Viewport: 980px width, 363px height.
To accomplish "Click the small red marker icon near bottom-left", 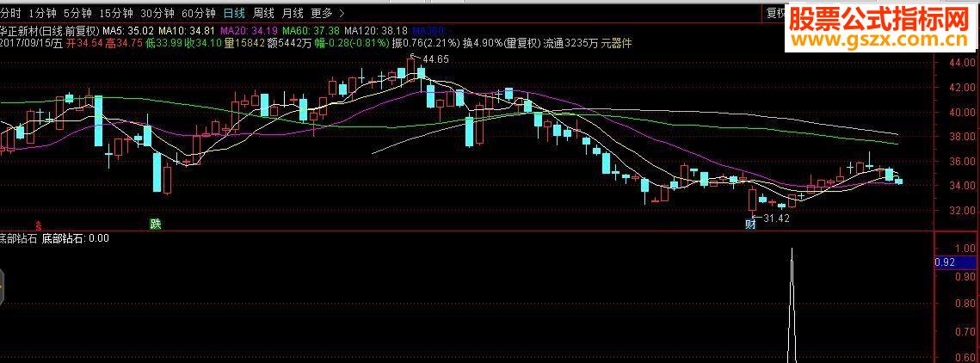I will pyautogui.click(x=38, y=225).
